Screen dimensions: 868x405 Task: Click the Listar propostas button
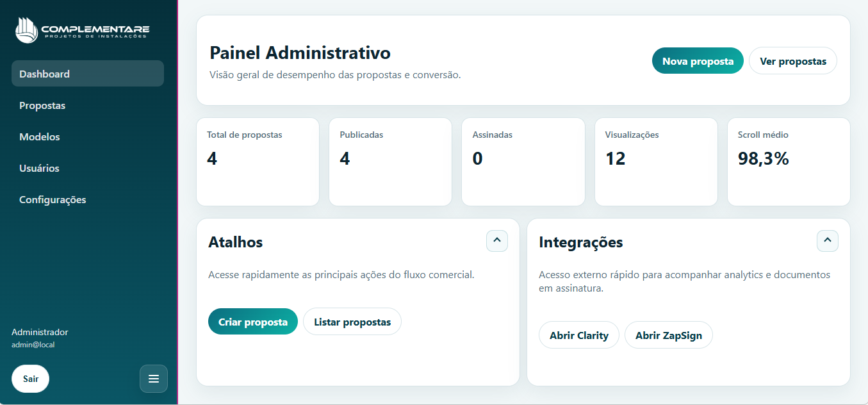coord(352,322)
